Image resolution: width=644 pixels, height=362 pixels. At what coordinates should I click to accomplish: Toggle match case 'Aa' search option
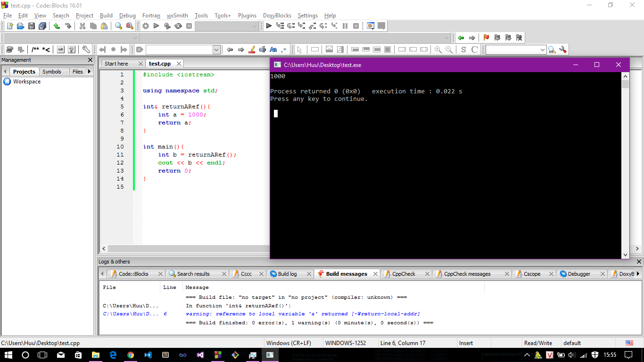pyautogui.click(x=273, y=49)
